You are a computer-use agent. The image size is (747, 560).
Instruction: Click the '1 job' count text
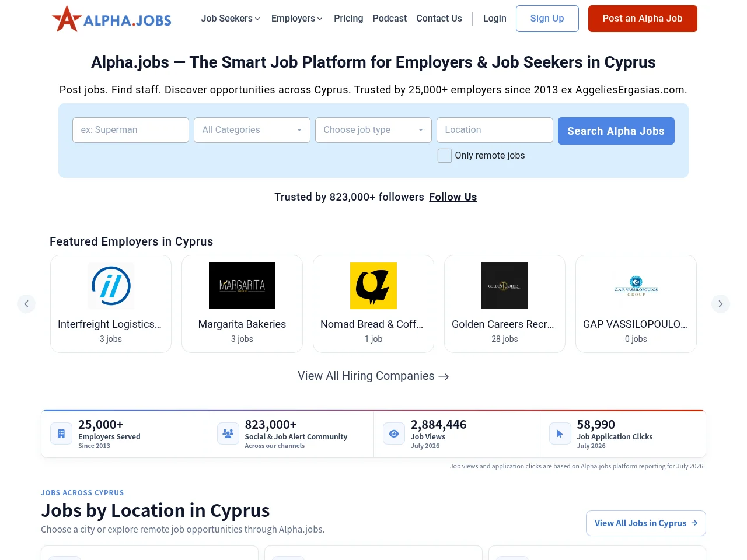point(373,339)
